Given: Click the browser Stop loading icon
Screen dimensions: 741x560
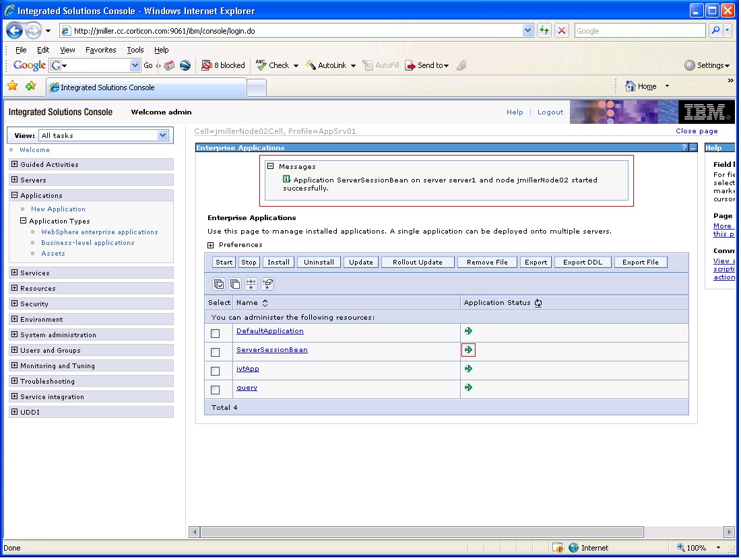Looking at the screenshot, I should [x=561, y=31].
